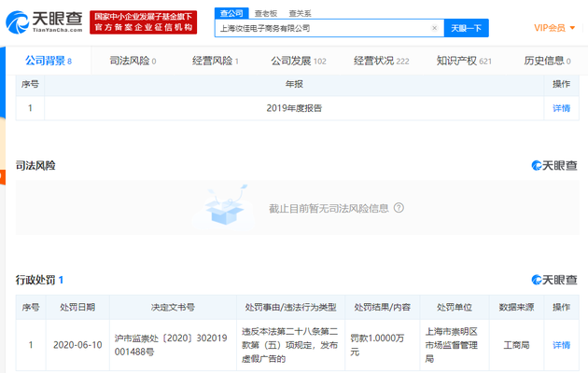
Task: Open 详情 for the 2019年度报告 row
Action: [561, 108]
